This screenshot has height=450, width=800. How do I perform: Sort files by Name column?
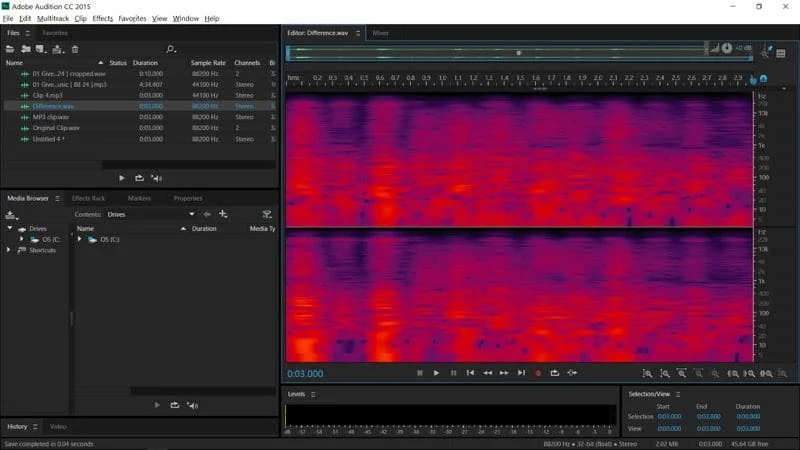click(x=14, y=63)
